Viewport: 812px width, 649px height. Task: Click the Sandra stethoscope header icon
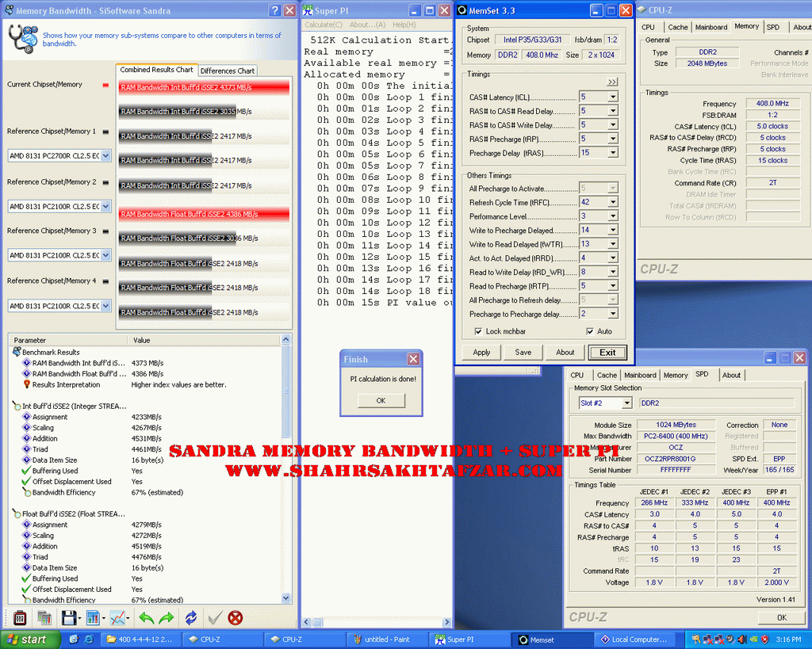(x=23, y=39)
